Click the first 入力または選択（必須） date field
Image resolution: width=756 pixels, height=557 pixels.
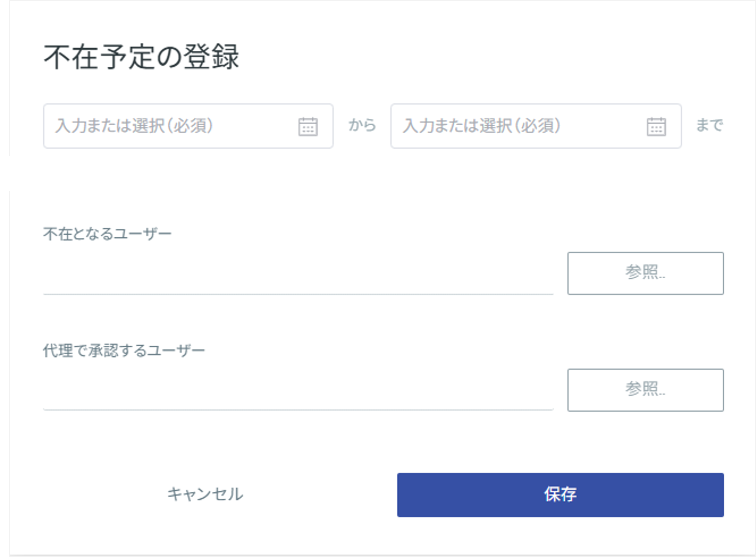pos(152,126)
